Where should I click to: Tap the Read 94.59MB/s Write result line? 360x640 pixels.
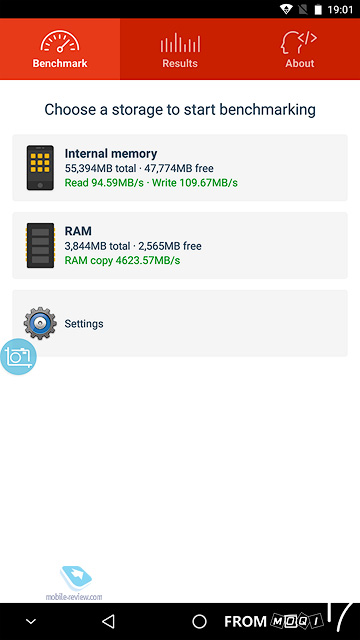click(x=151, y=182)
